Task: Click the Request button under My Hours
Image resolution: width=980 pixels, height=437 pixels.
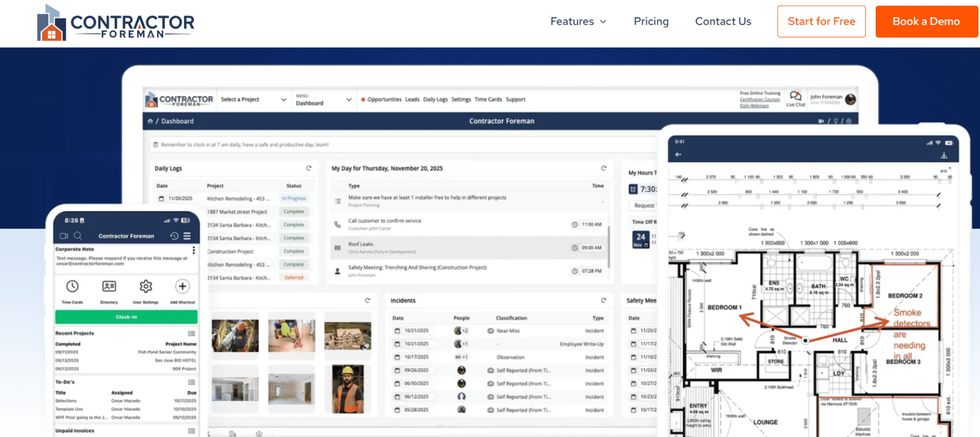Action: [644, 205]
